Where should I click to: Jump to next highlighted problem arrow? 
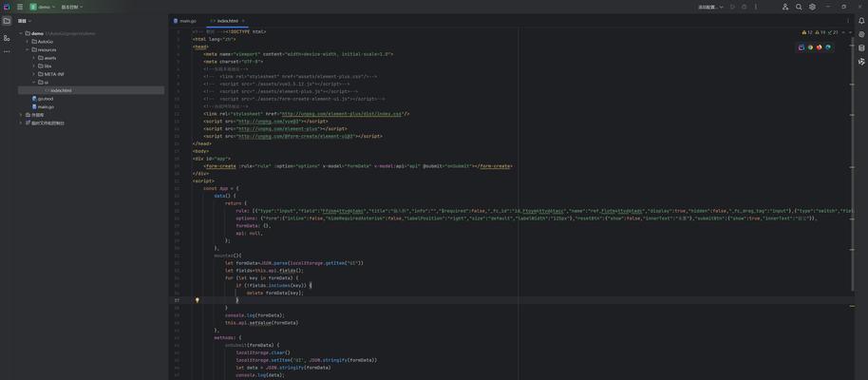click(x=850, y=32)
